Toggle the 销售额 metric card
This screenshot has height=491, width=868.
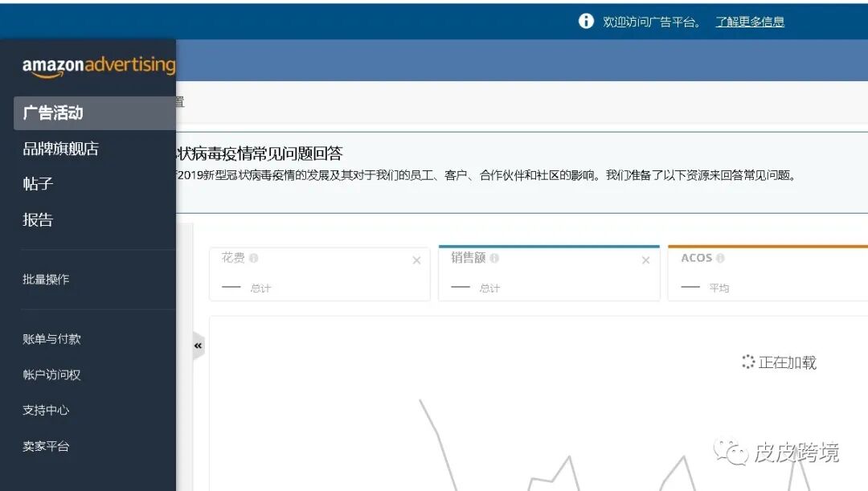tap(549, 273)
